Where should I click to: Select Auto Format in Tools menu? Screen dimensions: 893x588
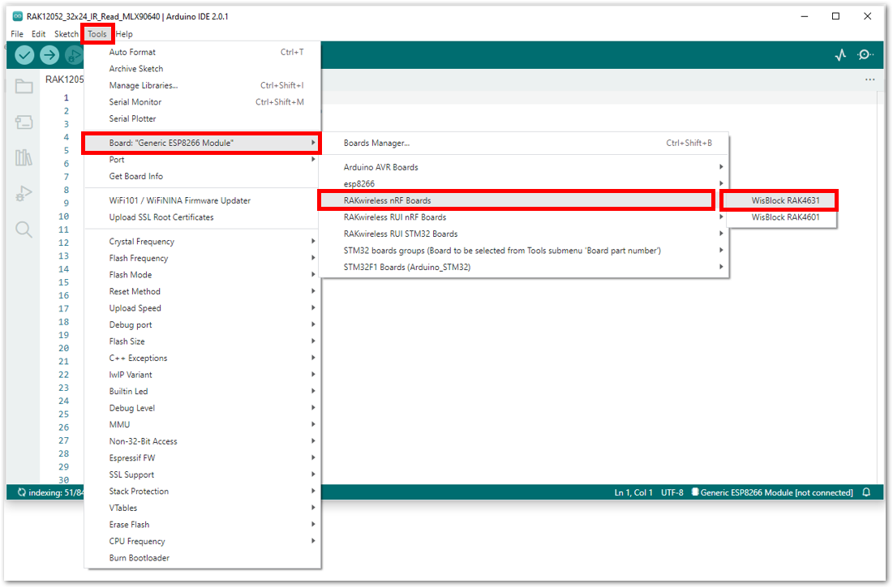pyautogui.click(x=203, y=52)
